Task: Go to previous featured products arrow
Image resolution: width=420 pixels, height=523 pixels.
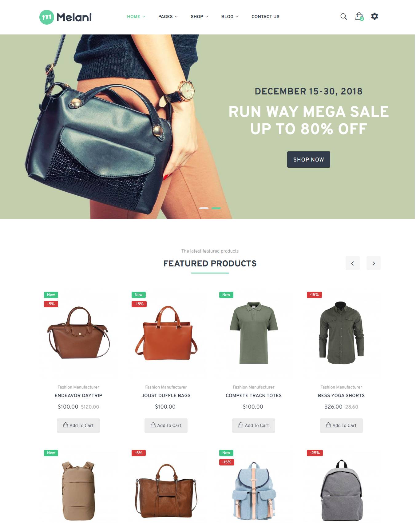Action: [x=352, y=263]
